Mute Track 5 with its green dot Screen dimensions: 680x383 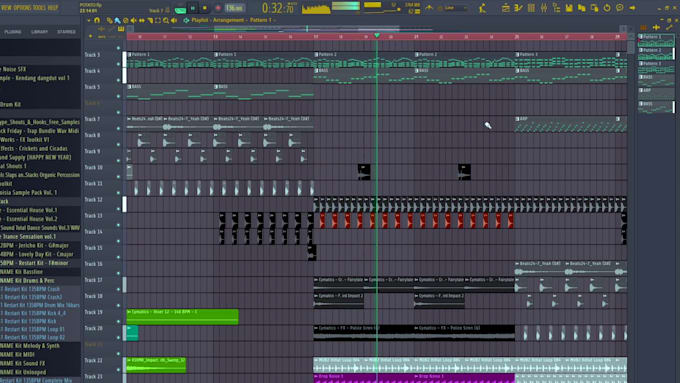point(118,96)
